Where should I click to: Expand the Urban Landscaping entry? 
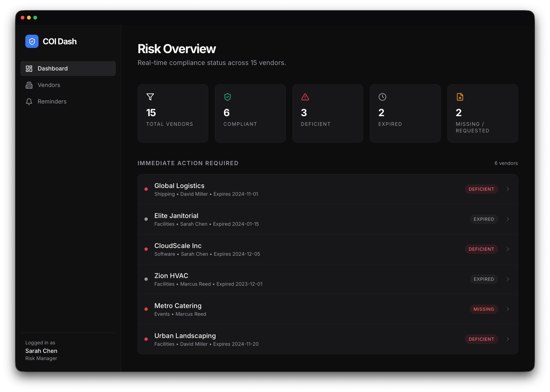pyautogui.click(x=508, y=339)
